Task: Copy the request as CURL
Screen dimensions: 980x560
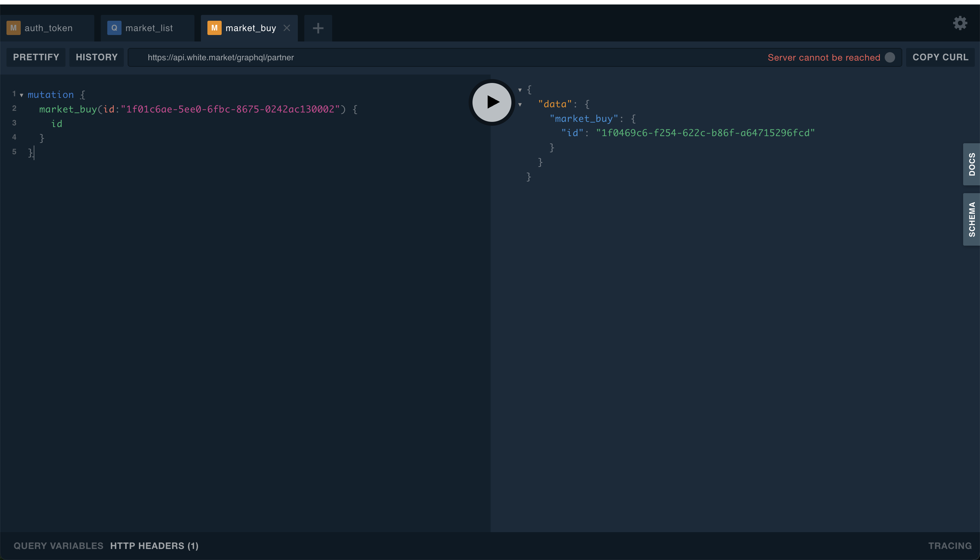Action: [940, 57]
